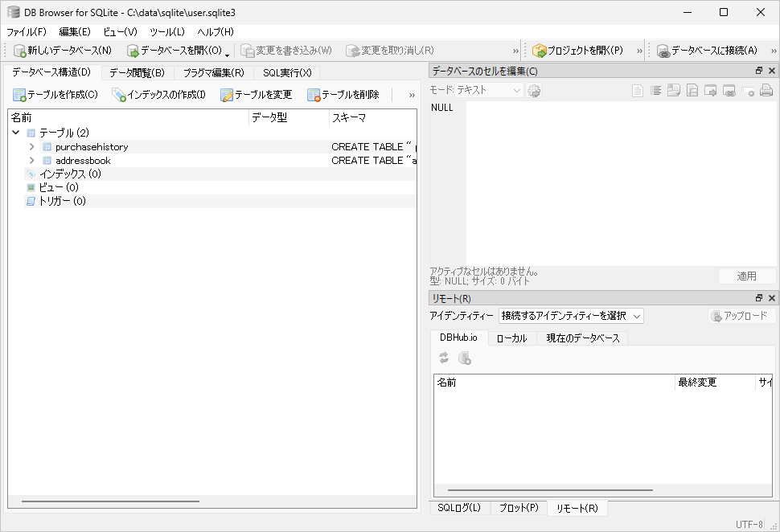Click the アップロード button in the remote panel

coord(741,316)
